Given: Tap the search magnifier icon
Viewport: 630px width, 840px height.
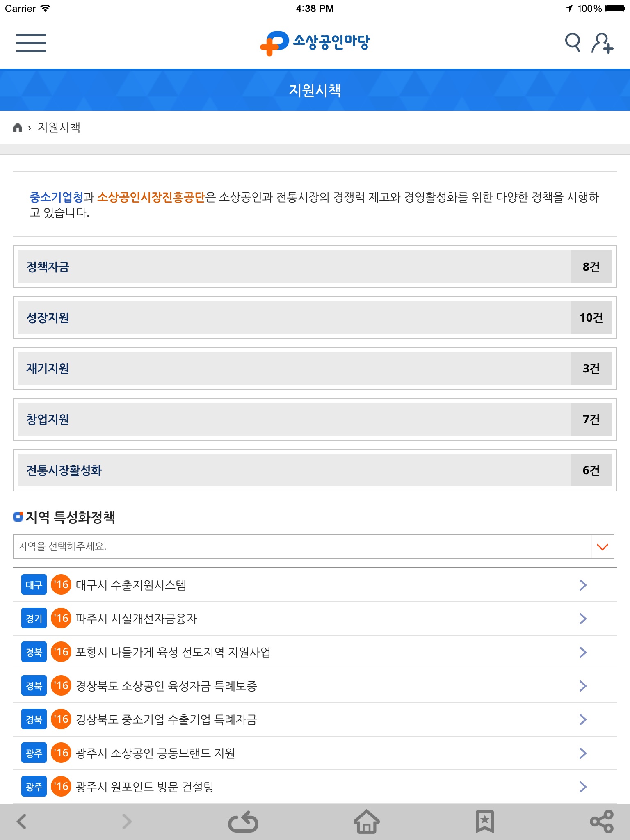Looking at the screenshot, I should (x=573, y=42).
